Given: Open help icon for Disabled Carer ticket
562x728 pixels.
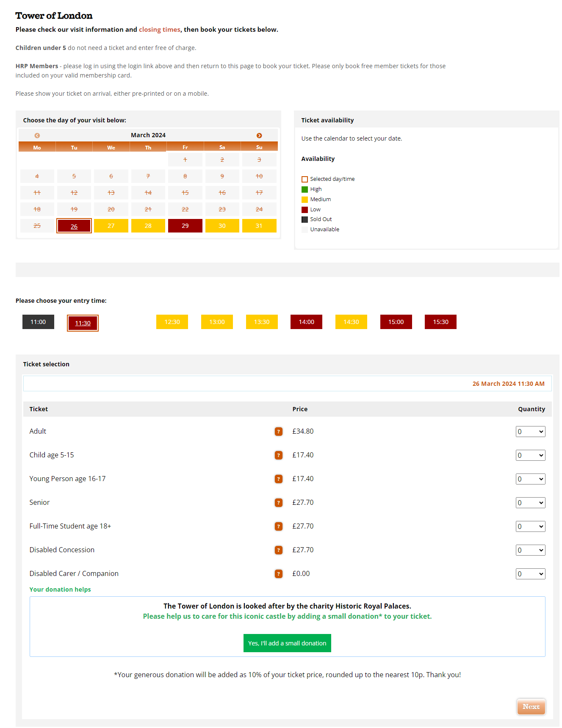Looking at the screenshot, I should point(279,574).
